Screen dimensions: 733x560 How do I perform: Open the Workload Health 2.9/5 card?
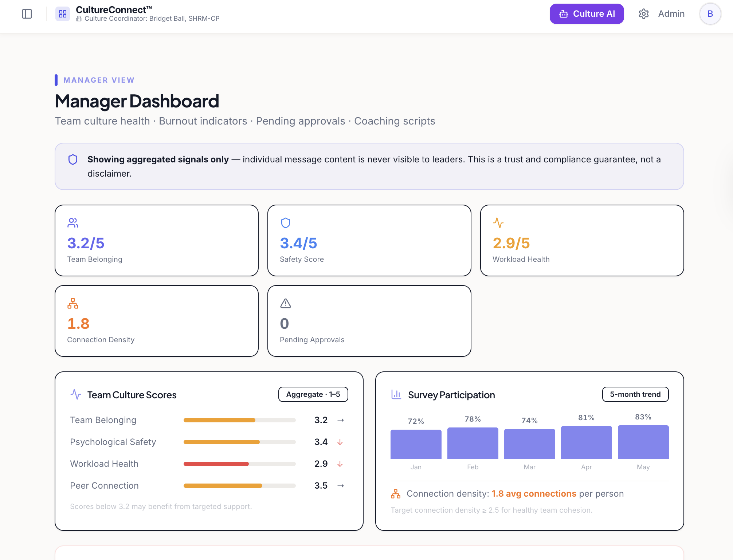coord(582,240)
